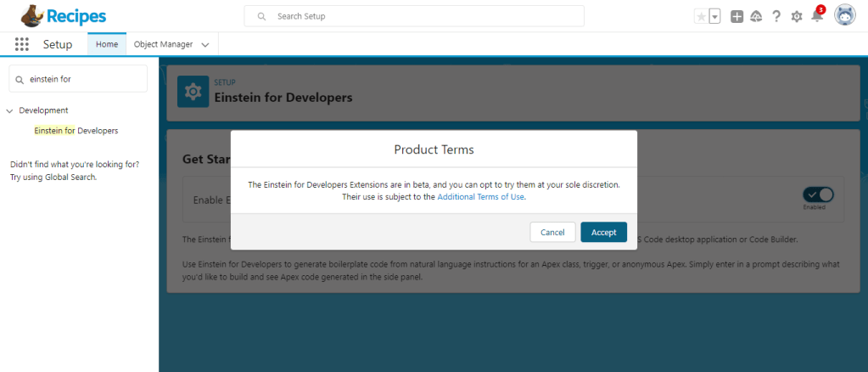Expand the Object Manager tab dropdown
The width and height of the screenshot is (868, 372).
[x=205, y=45]
